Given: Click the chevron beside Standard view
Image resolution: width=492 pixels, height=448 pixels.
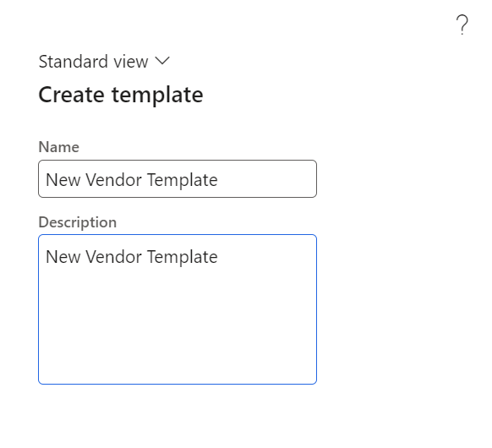Looking at the screenshot, I should 162,61.
